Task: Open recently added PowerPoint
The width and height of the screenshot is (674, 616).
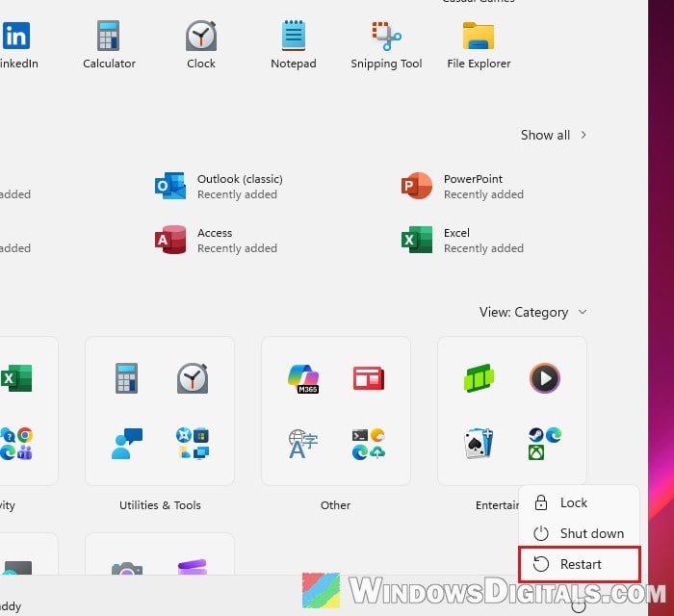Action: pos(462,186)
